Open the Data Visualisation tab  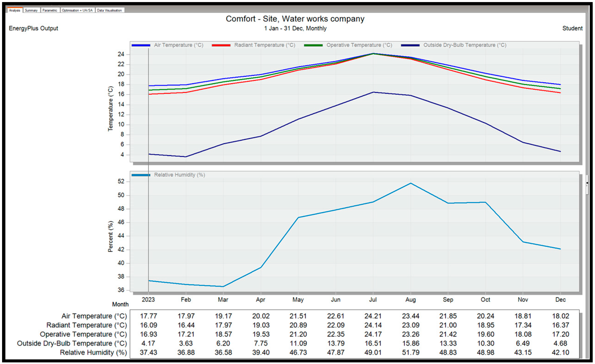click(x=109, y=10)
